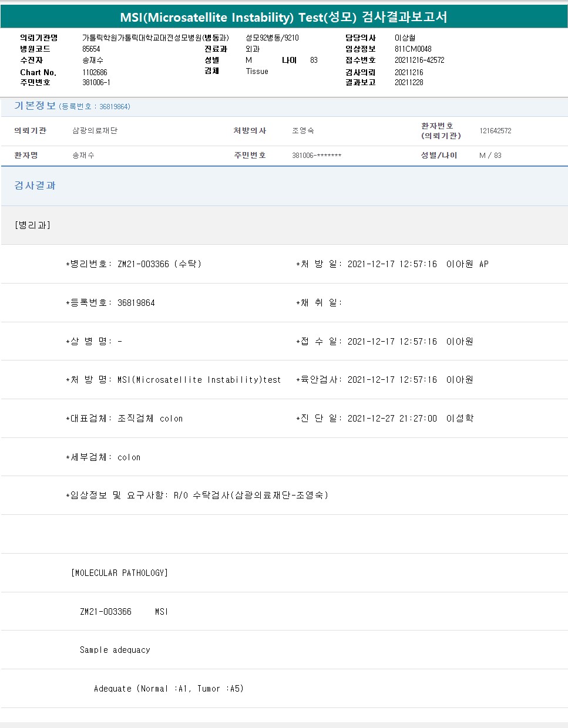Click the 처방명 MSI(Microsatellite Instability)test text
This screenshot has height=728, width=568.
tap(199, 380)
